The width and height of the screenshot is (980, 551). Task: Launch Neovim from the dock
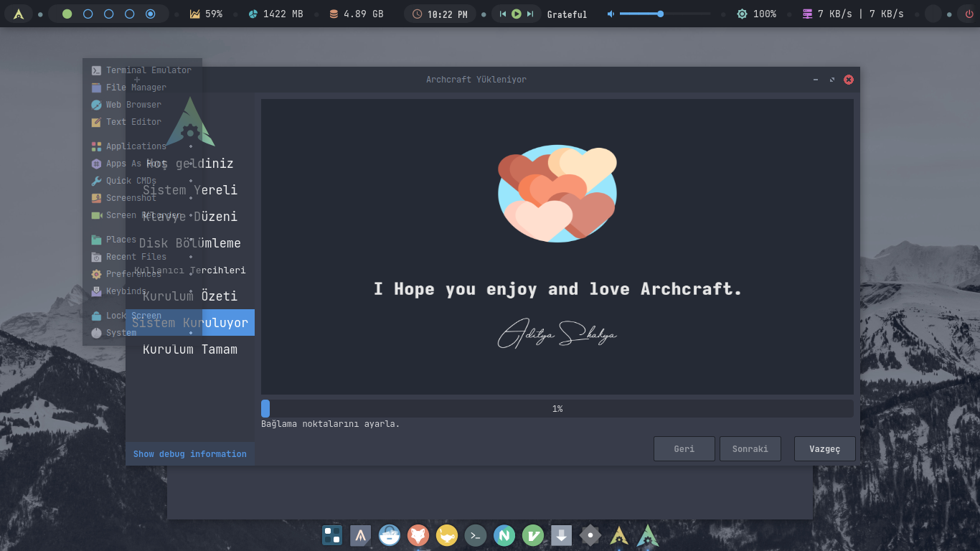(x=504, y=535)
